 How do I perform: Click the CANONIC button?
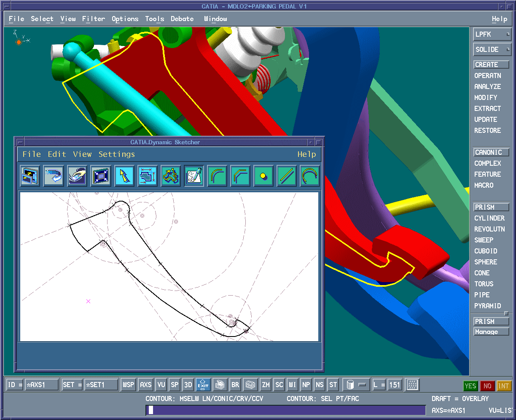(491, 153)
